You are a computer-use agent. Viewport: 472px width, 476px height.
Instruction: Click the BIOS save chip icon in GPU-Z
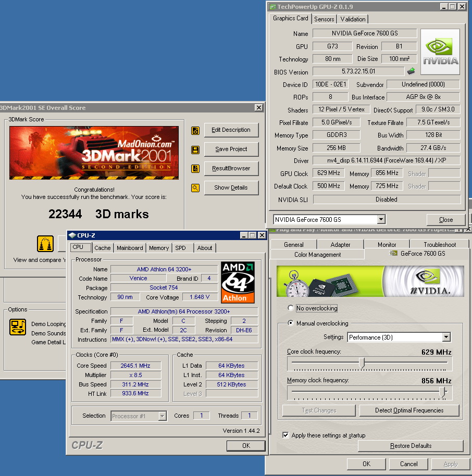click(x=411, y=71)
